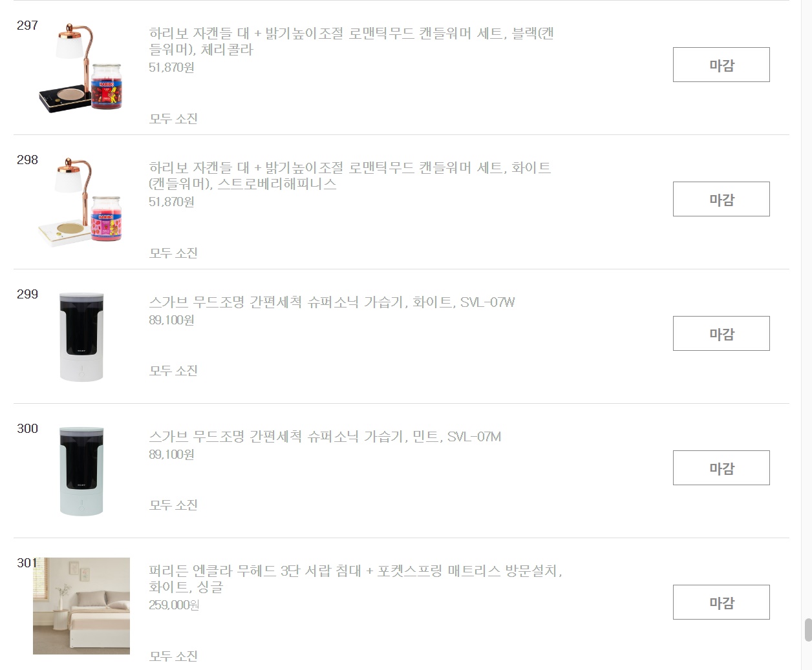Open the black Haribo candle warmer thumbnail
812x670 pixels.
(81, 68)
